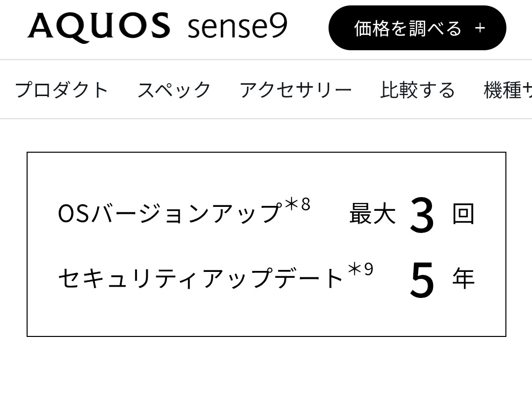
Task: Click the 回 character after 3
Action: (x=463, y=214)
